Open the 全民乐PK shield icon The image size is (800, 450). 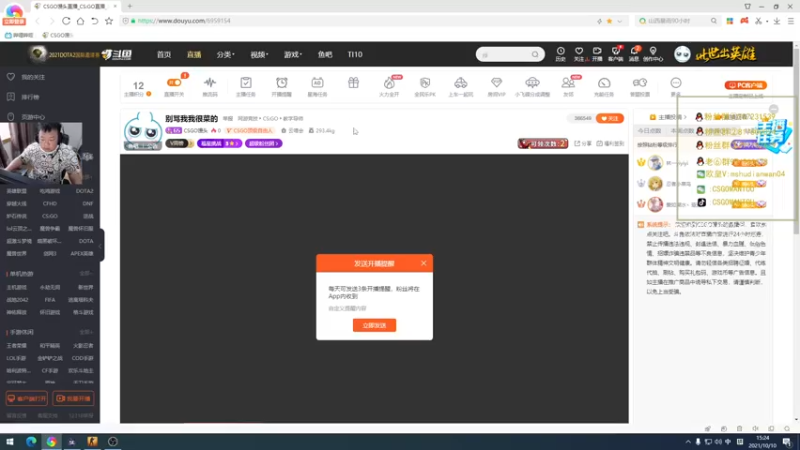pos(425,83)
